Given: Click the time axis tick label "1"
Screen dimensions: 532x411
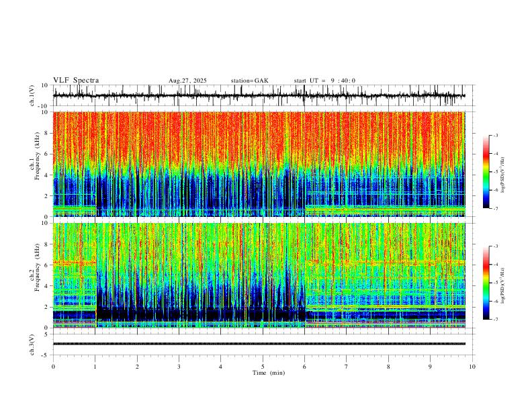Looking at the screenshot, I should tap(95, 367).
